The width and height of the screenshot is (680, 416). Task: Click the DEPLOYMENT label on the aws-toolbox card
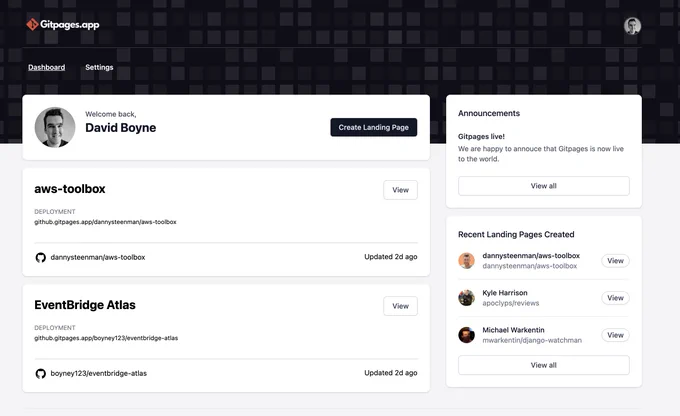pos(55,212)
